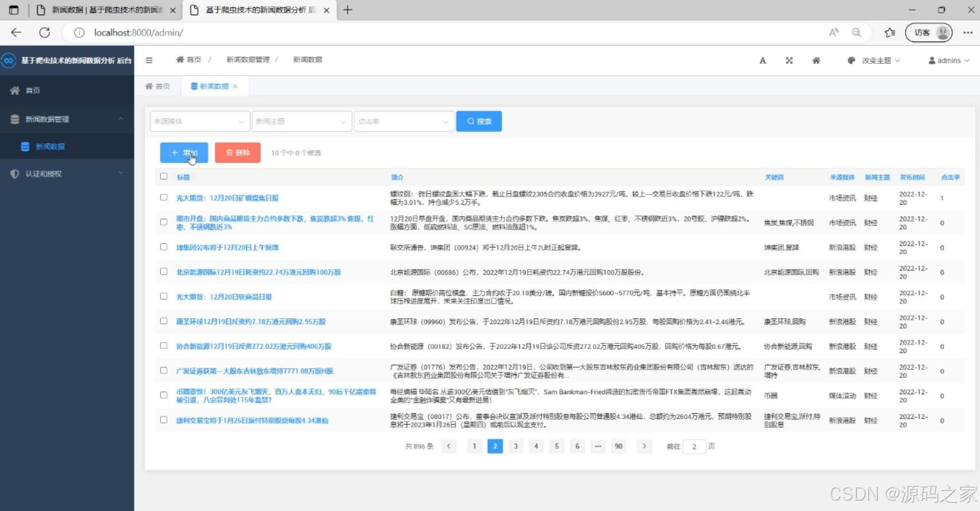Screen dimensions: 980x511
Task: Click the browser back arrow
Action: (16, 33)
